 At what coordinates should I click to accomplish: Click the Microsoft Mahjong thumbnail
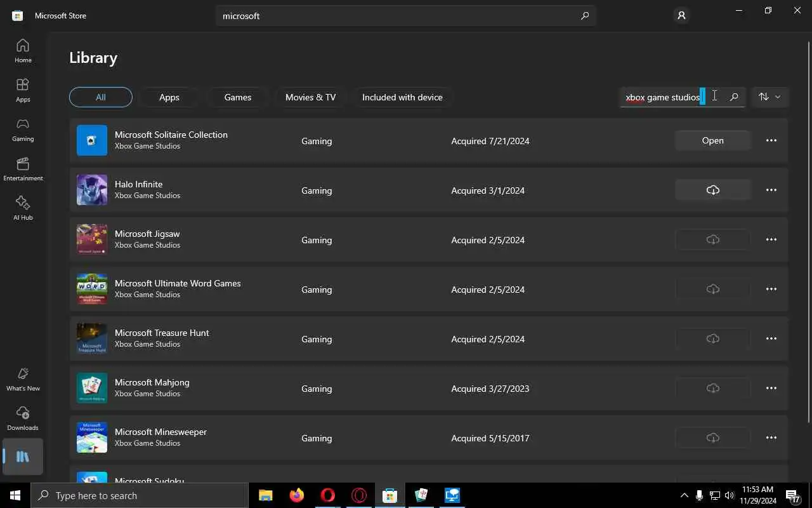pyautogui.click(x=92, y=388)
